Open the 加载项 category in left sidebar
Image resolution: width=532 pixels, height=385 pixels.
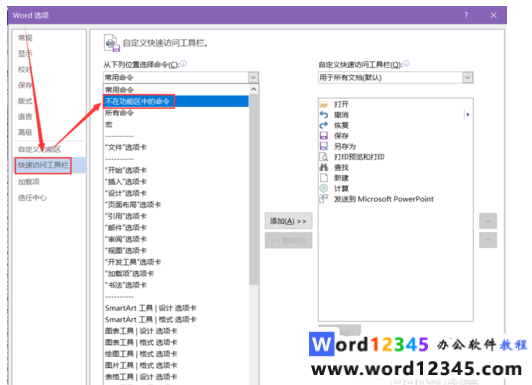point(29,181)
